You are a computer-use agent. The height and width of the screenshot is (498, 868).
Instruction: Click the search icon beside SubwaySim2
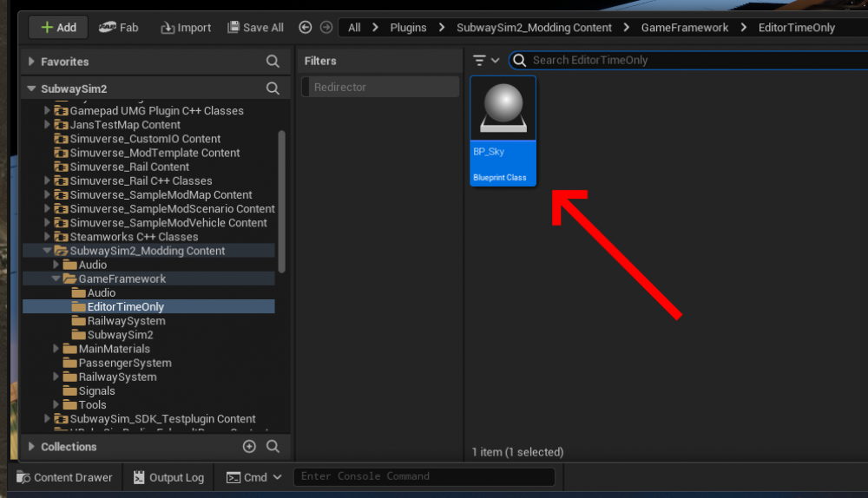point(273,88)
